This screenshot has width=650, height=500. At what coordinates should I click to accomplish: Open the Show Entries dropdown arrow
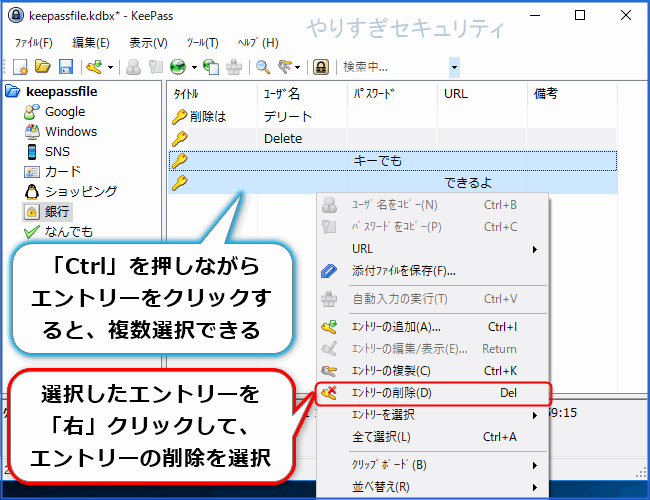298,67
